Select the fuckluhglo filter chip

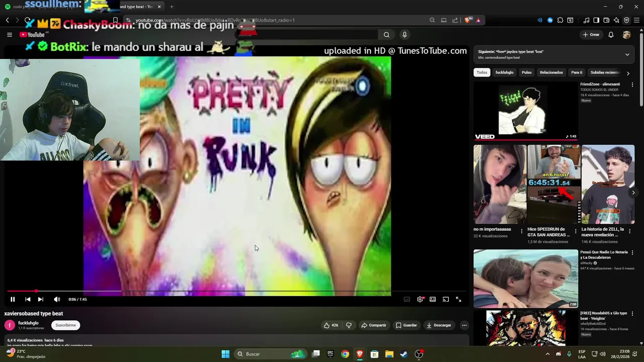tap(505, 72)
